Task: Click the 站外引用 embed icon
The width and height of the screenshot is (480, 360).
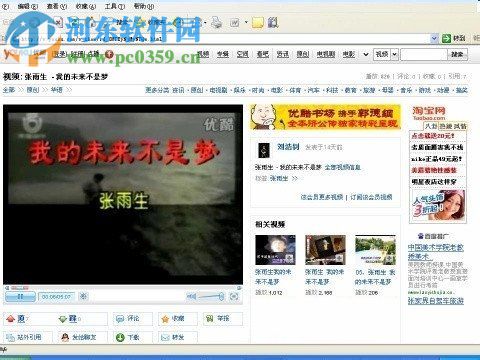Action: [10, 337]
